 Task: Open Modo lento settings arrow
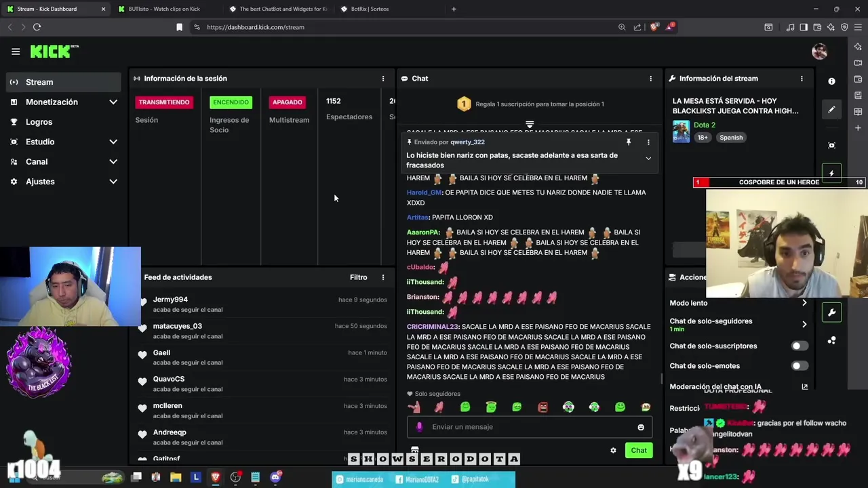(x=804, y=303)
